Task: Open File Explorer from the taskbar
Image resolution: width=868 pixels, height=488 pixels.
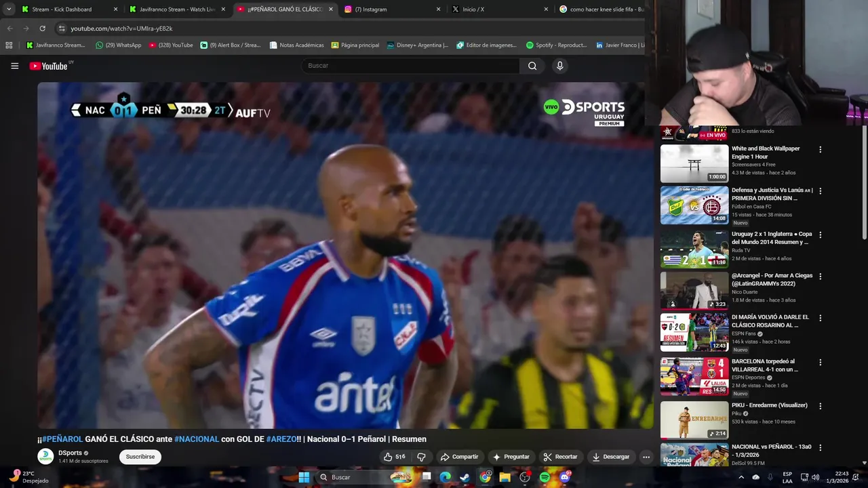Action: point(505,477)
